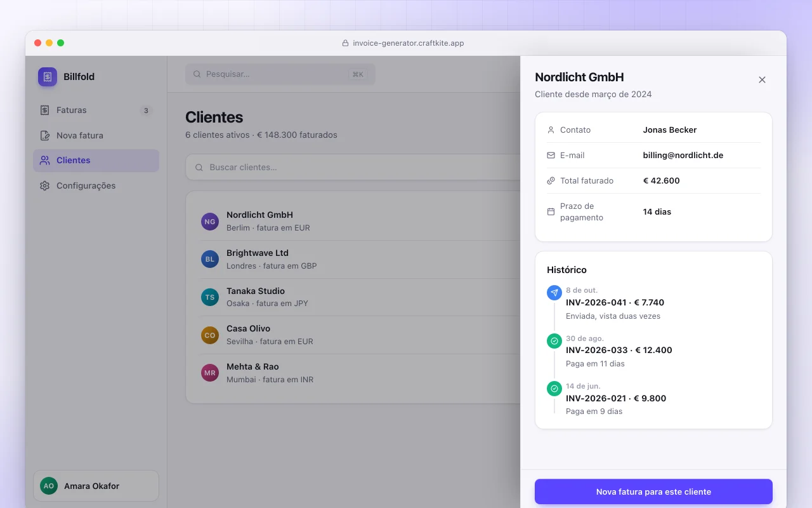
Task: Click the blue sent icon for INV-2026-041
Action: 554,293
